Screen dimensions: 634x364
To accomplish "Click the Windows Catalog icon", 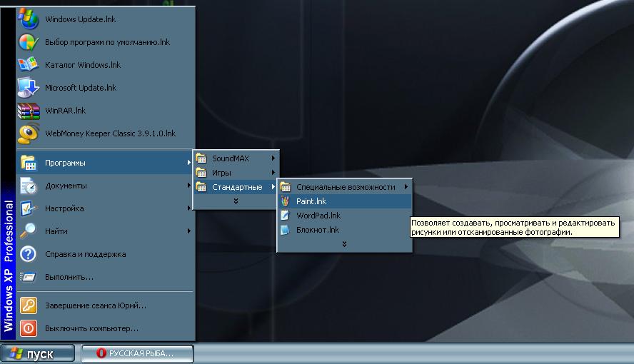I will click(x=28, y=65).
